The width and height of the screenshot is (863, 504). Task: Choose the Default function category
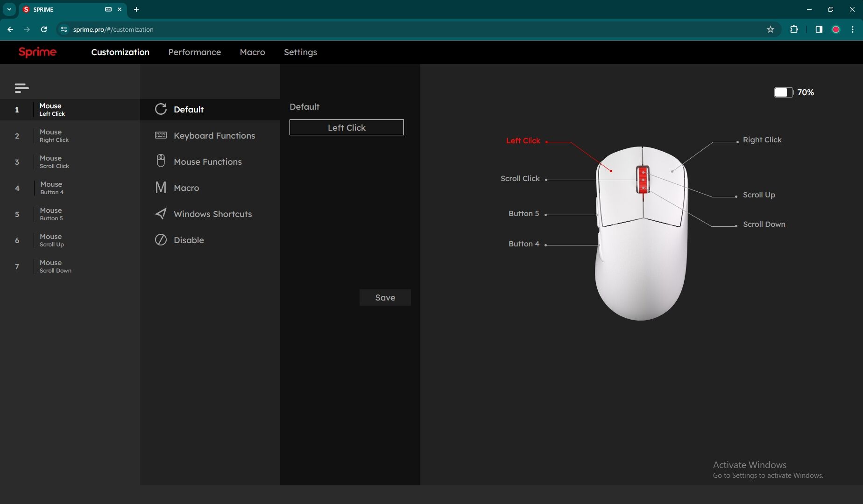(x=210, y=110)
